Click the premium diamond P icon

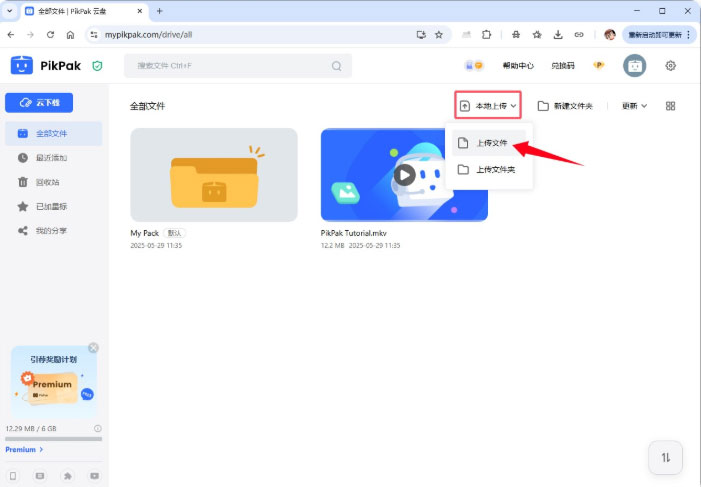(x=598, y=65)
